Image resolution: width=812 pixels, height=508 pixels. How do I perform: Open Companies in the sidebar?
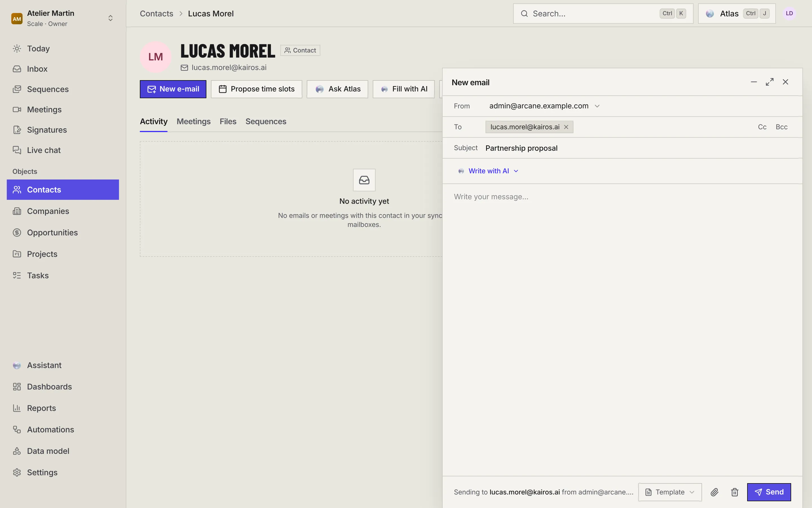63,211
